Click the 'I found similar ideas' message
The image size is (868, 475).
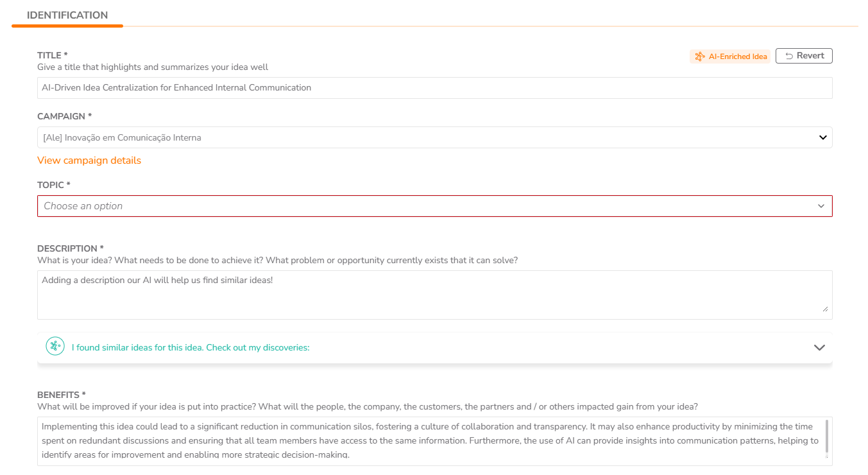[191, 347]
